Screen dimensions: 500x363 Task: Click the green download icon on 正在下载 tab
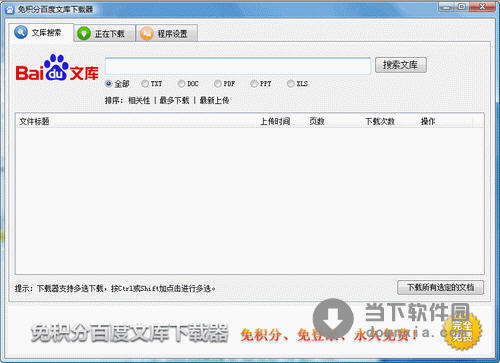84,34
